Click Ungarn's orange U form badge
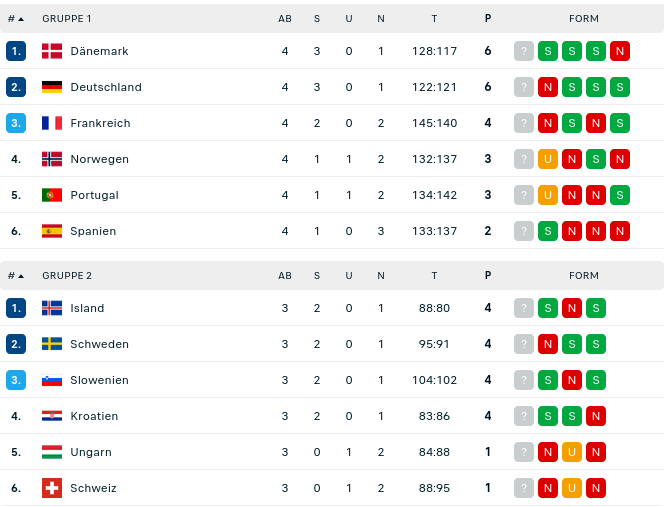Viewport: 664px width, 507px height. pos(572,452)
